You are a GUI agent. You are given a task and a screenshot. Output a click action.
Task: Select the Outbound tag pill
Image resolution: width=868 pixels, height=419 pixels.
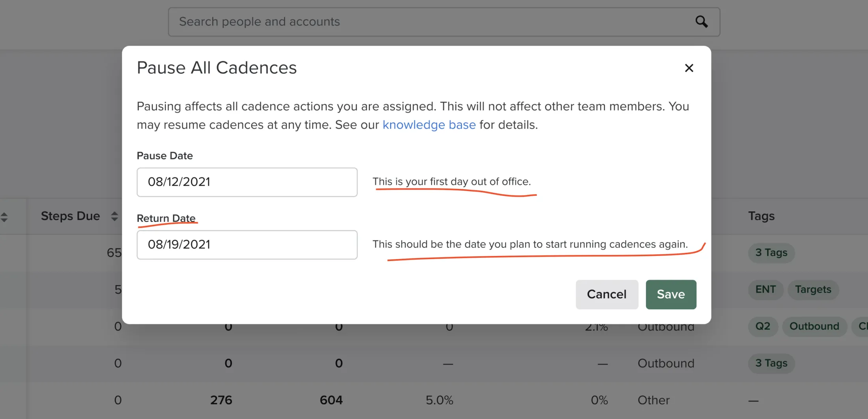tap(814, 326)
